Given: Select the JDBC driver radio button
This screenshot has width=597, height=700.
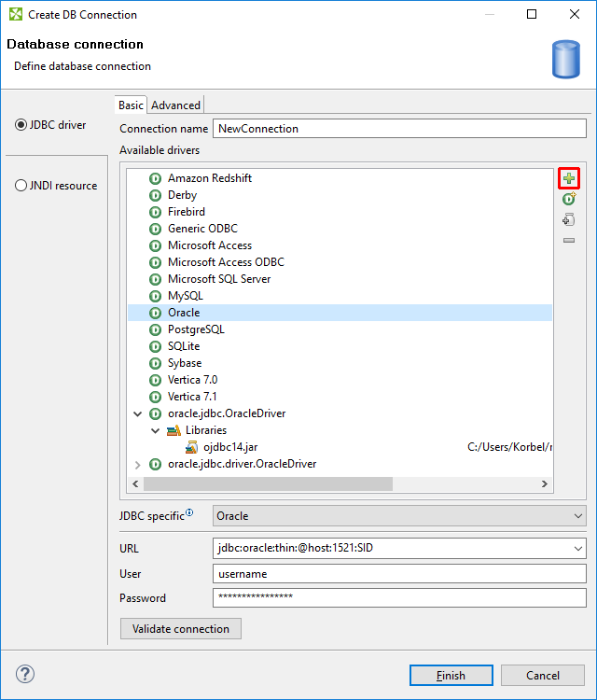Looking at the screenshot, I should [x=21, y=125].
